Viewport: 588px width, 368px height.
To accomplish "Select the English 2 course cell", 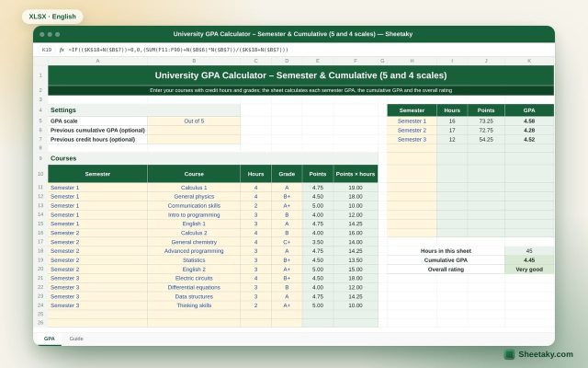I will pos(194,270).
